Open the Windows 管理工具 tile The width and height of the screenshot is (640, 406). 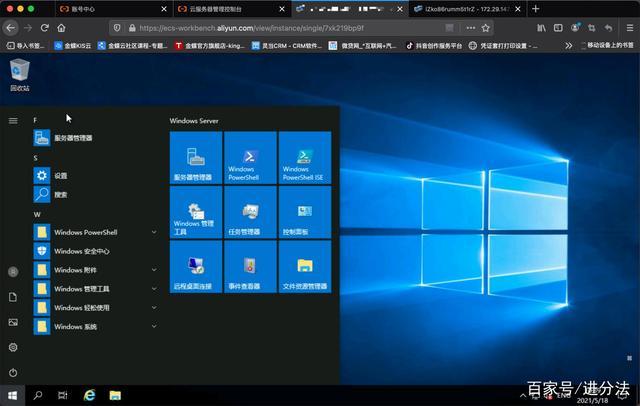[196, 212]
